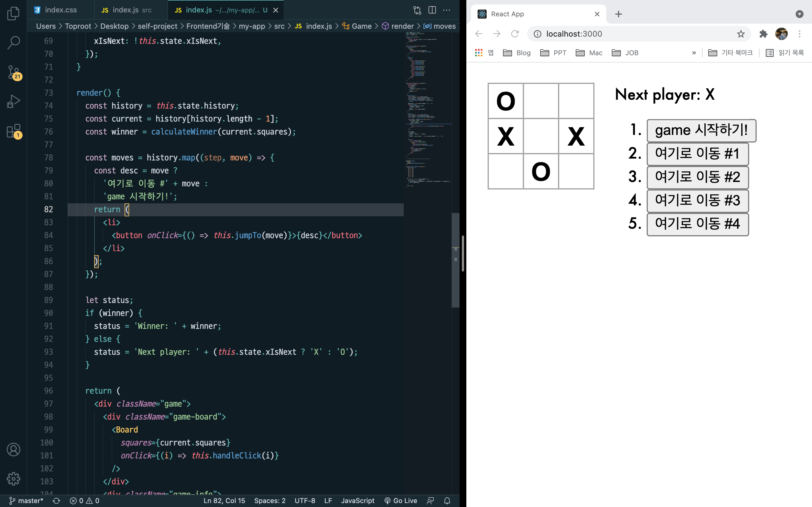The height and width of the screenshot is (507, 812).
Task: Click the 'game 시작하기!' button
Action: coord(701,130)
